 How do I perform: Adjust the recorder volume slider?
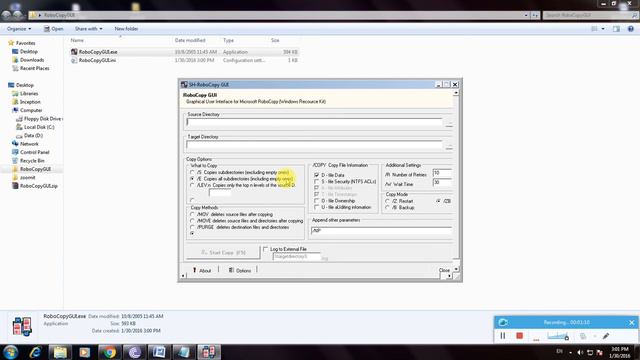(558, 336)
